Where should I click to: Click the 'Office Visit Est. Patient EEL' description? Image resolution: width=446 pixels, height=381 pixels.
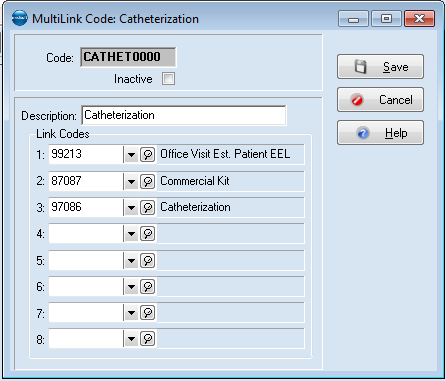tap(225, 154)
